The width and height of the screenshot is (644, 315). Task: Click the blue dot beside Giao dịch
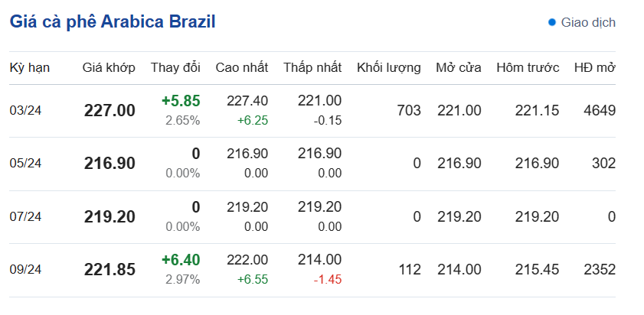point(552,23)
